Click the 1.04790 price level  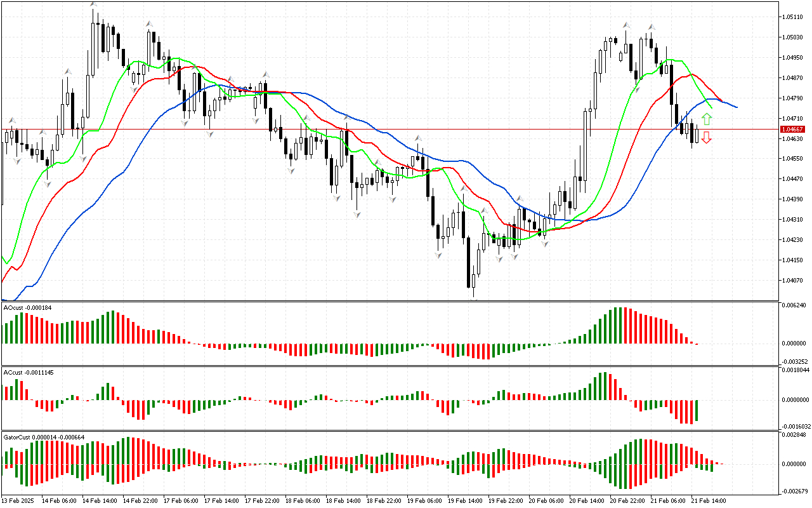[x=794, y=98]
